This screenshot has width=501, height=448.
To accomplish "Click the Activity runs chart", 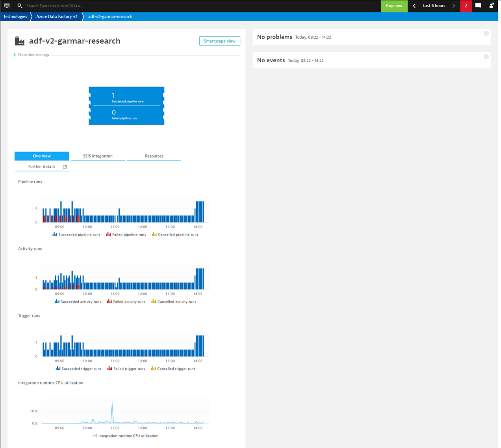I will [x=125, y=279].
